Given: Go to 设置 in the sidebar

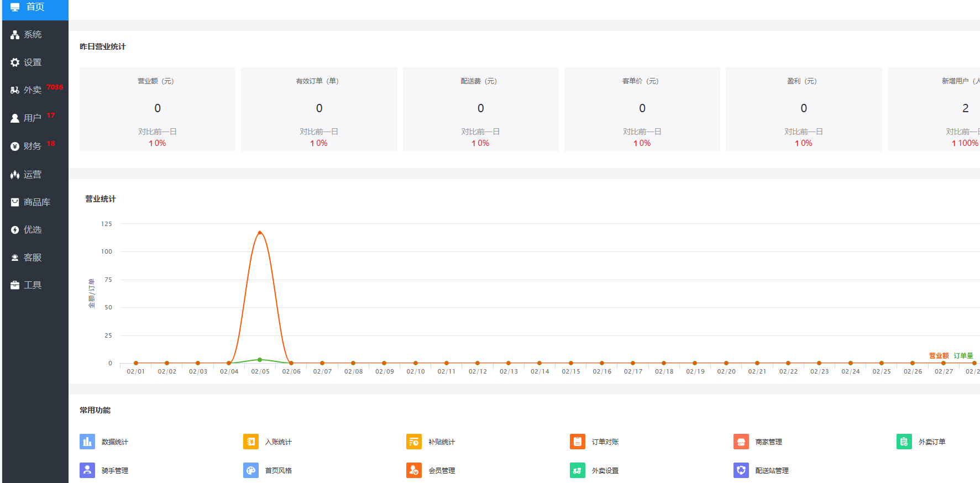Looking at the screenshot, I should point(33,62).
